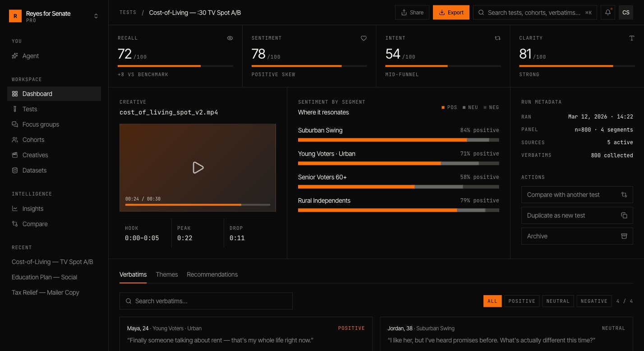Screen dimensions: 644x351
Task: Click the Clarity score 81
Action: 525,54
